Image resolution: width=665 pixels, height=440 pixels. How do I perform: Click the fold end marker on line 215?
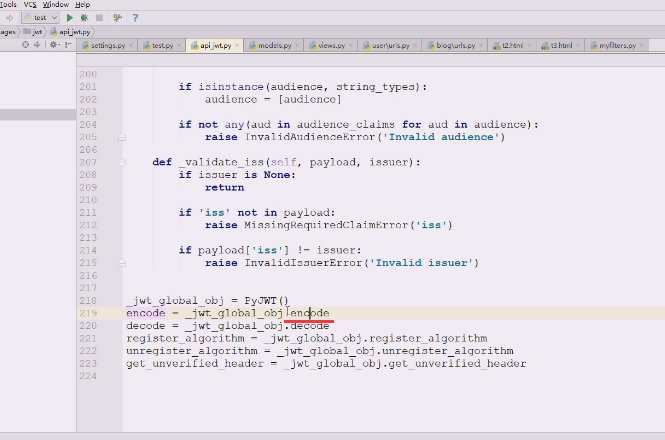click(122, 263)
